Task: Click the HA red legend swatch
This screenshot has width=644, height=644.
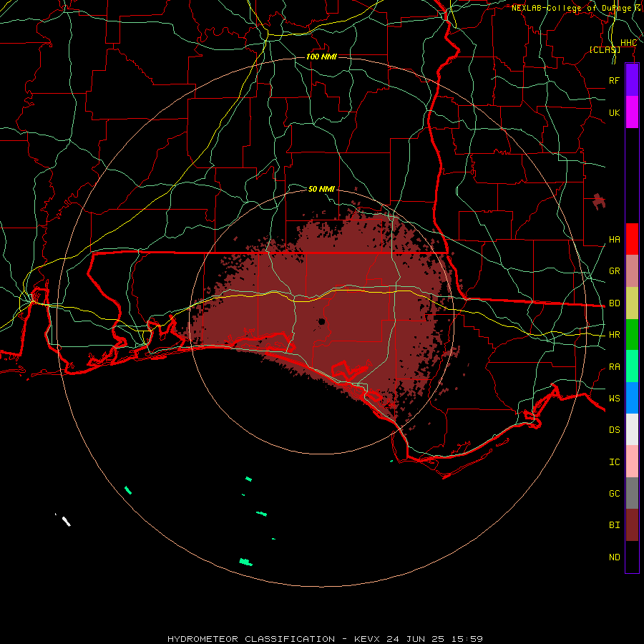Action: (632, 239)
